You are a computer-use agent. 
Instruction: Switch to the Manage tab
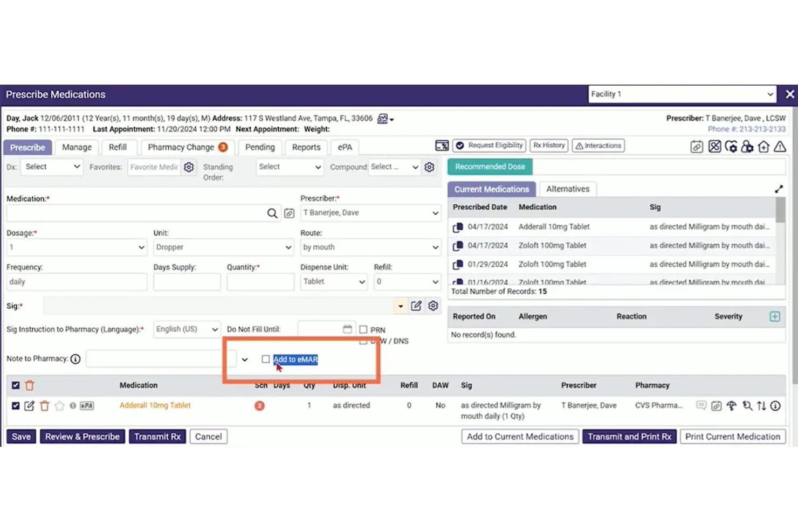(x=77, y=147)
